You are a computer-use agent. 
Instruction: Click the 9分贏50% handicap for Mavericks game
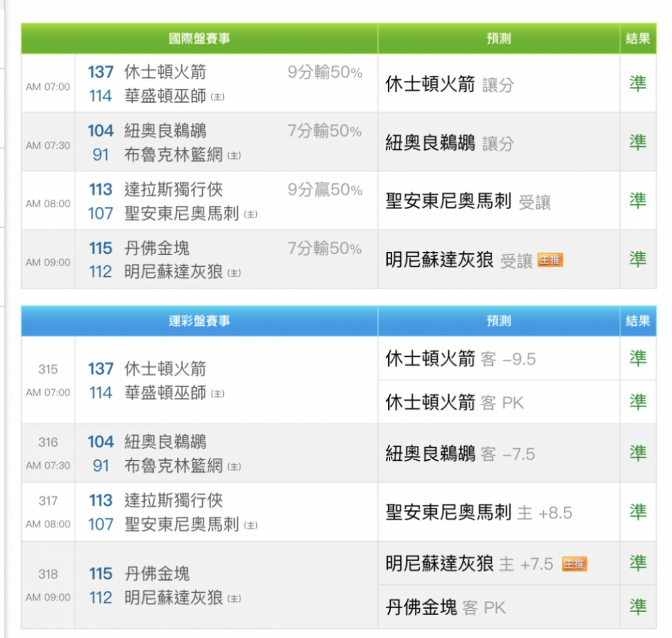325,189
